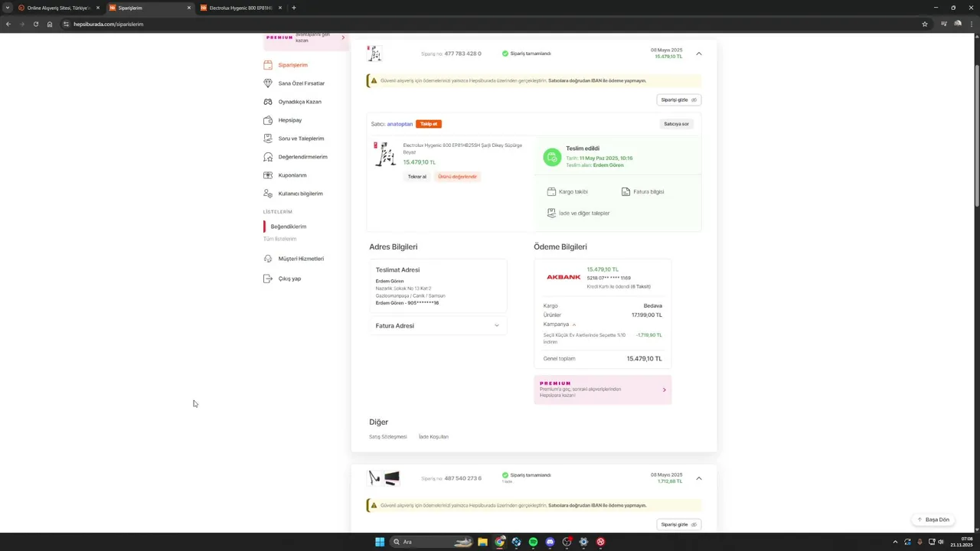Open Spotify from the taskbar
980x551 pixels.
533,542
